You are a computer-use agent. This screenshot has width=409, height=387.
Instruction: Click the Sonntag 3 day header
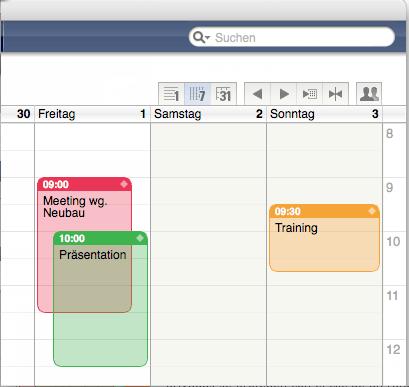click(324, 114)
